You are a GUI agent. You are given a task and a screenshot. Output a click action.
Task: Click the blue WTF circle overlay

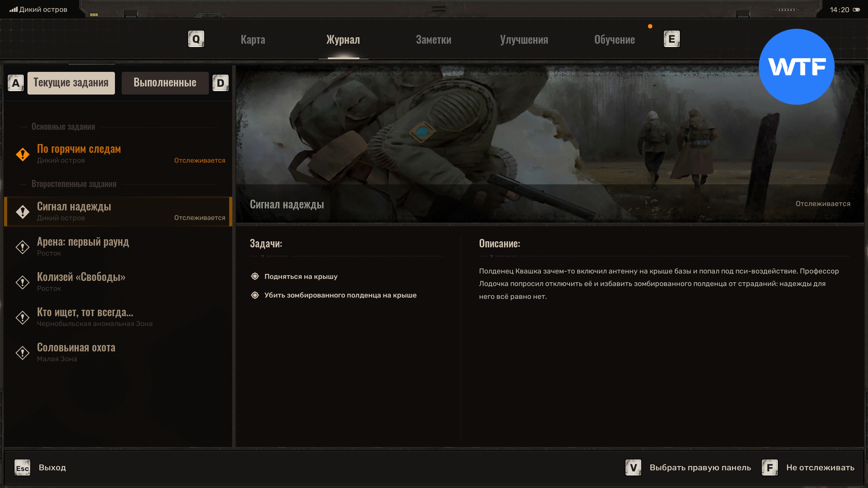pos(796,67)
